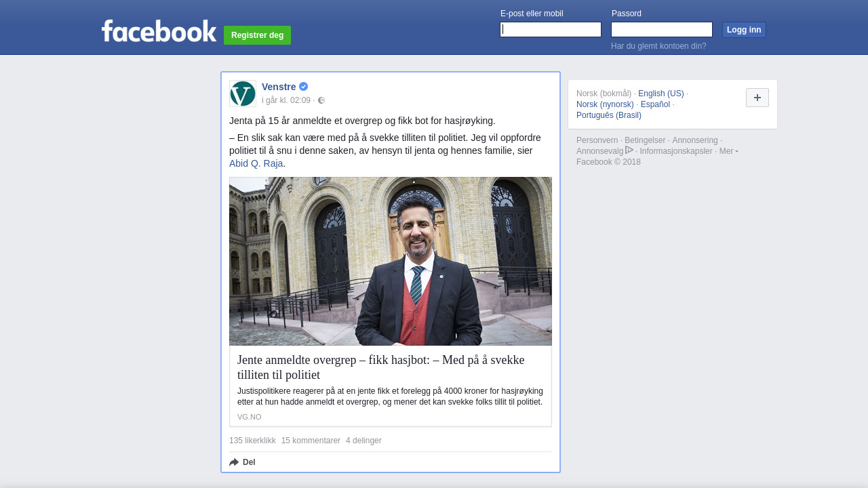Viewport: 868px width, 488px height.
Task: Focus the Passord input field
Action: (662, 30)
